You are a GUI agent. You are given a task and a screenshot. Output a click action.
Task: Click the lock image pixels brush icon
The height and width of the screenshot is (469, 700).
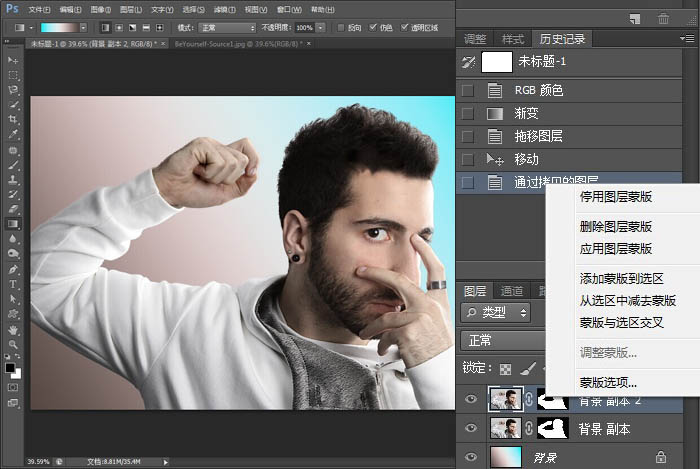click(x=526, y=368)
